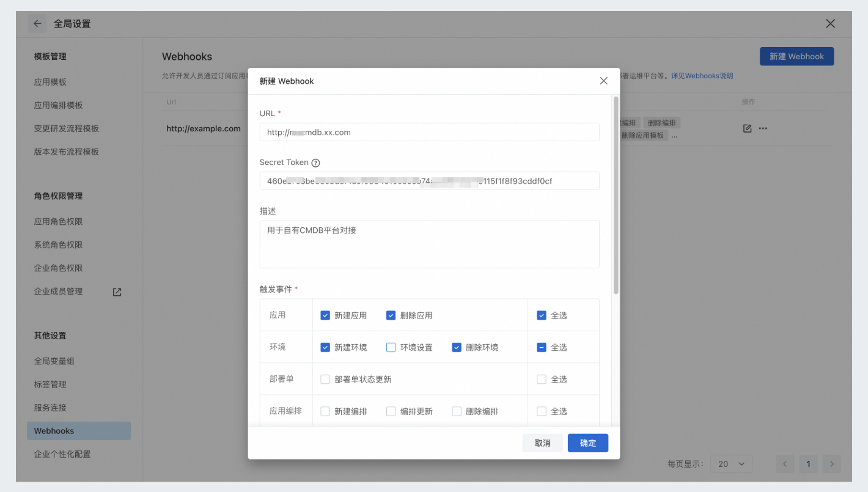Check 新建编排 checkbox

coord(325,411)
